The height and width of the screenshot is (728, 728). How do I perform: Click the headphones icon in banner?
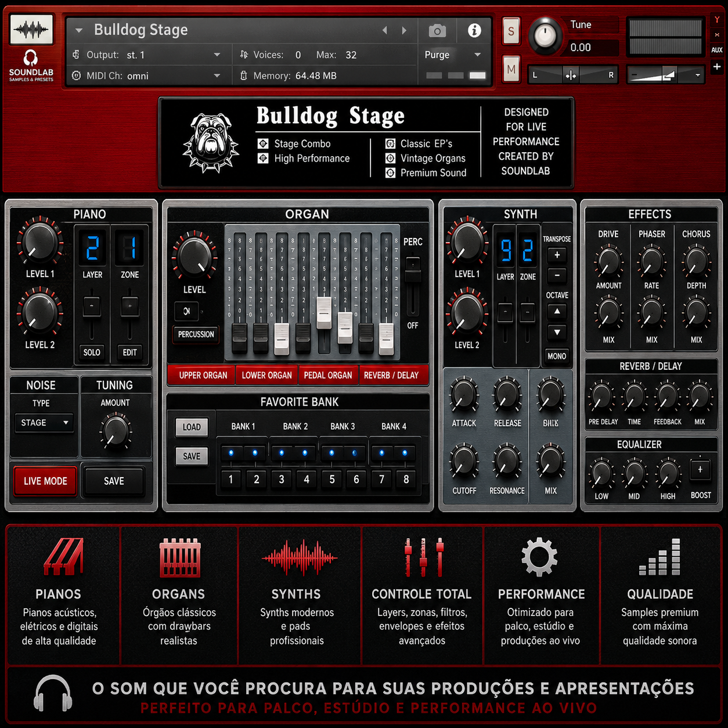point(53,693)
